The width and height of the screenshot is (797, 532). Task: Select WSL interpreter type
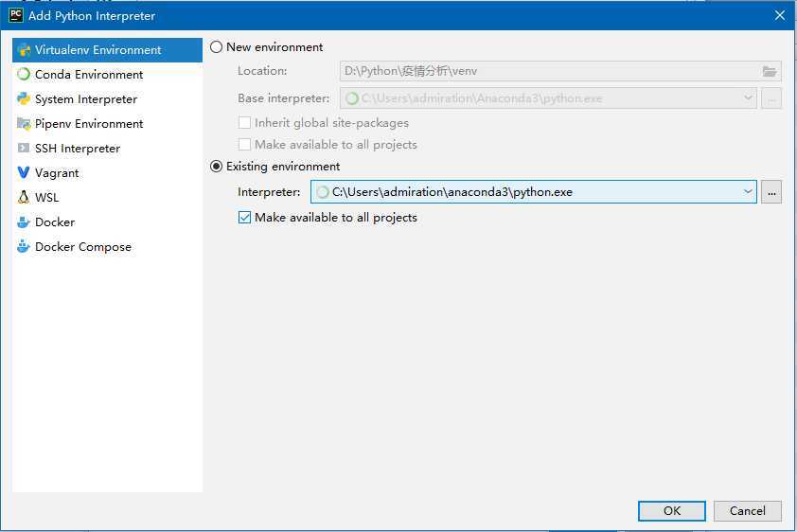pos(107,197)
